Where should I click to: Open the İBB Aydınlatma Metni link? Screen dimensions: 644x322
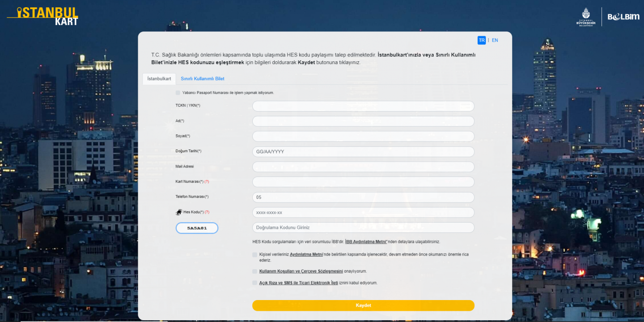[x=366, y=242]
